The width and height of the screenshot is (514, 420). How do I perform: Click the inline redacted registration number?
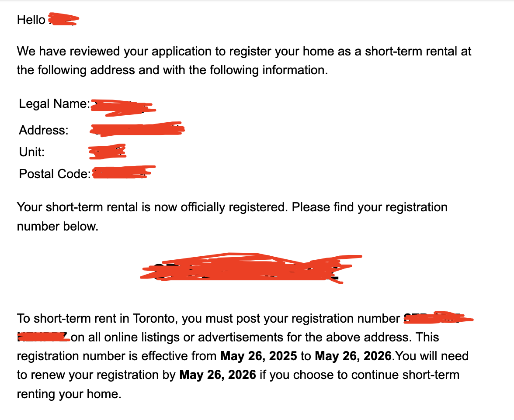coord(439,318)
